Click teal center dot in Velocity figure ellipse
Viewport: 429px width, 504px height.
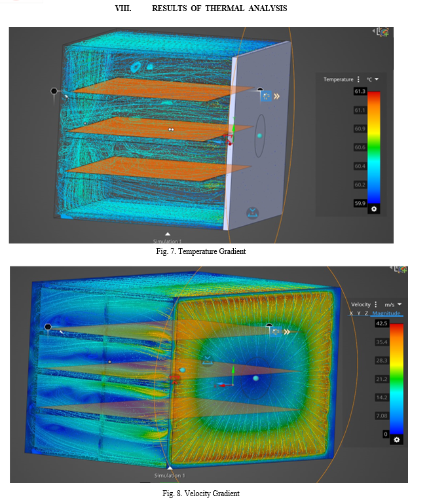255,378
